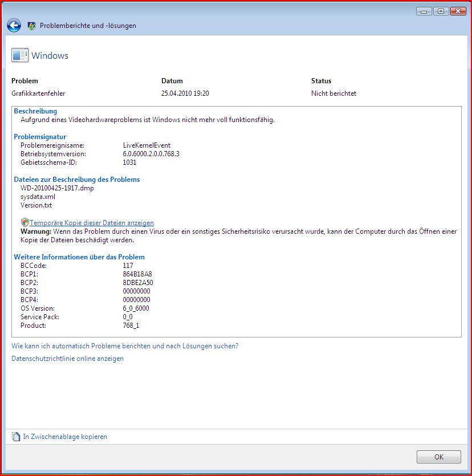Viewport: 472px width, 476px height.
Task: Click the Betriebsystemversion label
Action: point(53,154)
